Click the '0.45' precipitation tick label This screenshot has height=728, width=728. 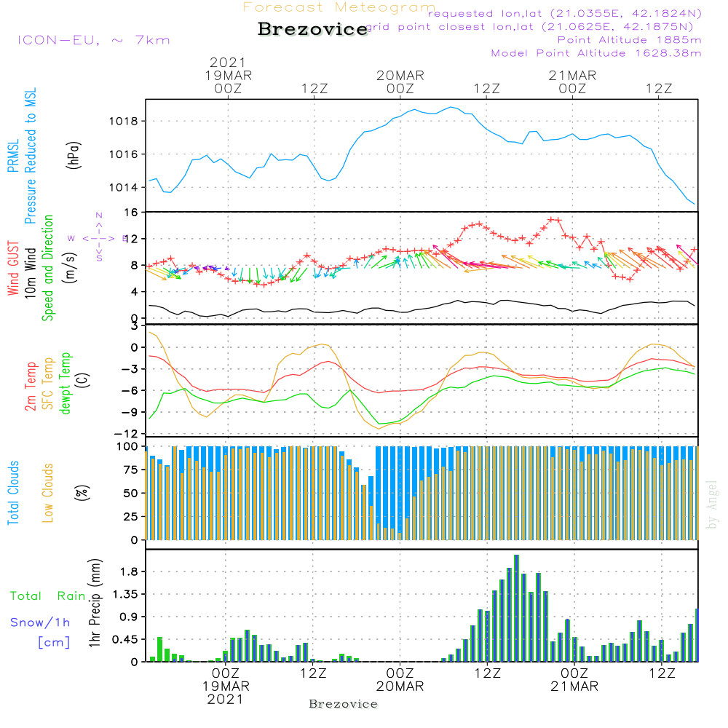pos(126,640)
